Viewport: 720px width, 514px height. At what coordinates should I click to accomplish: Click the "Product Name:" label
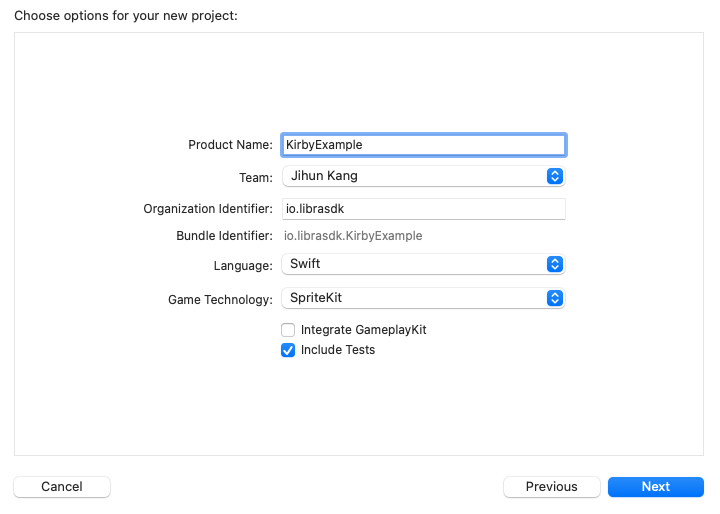pos(231,145)
